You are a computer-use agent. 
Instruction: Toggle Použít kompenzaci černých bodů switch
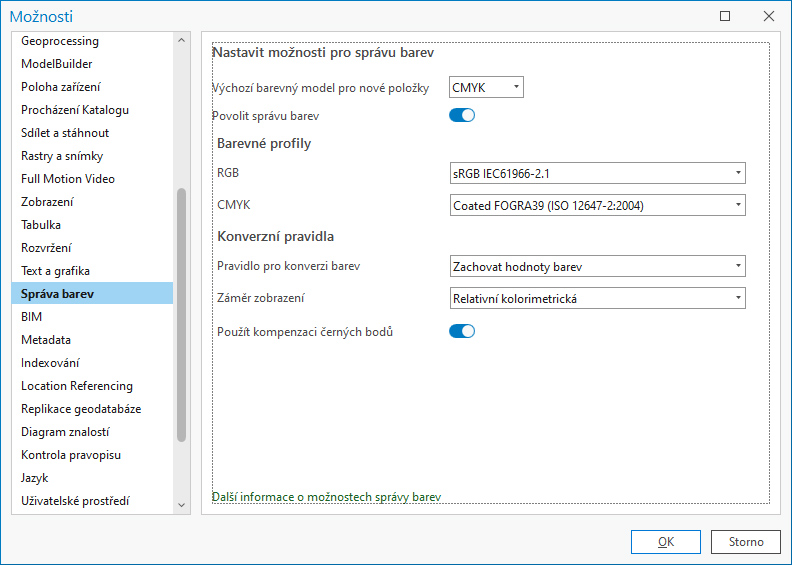[462, 332]
